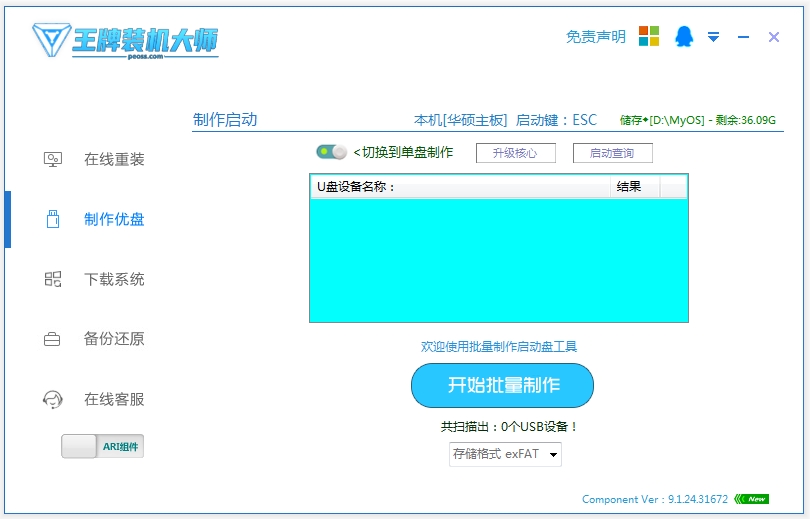
Task: Minimize the window with the dash icon
Action: [x=743, y=37]
